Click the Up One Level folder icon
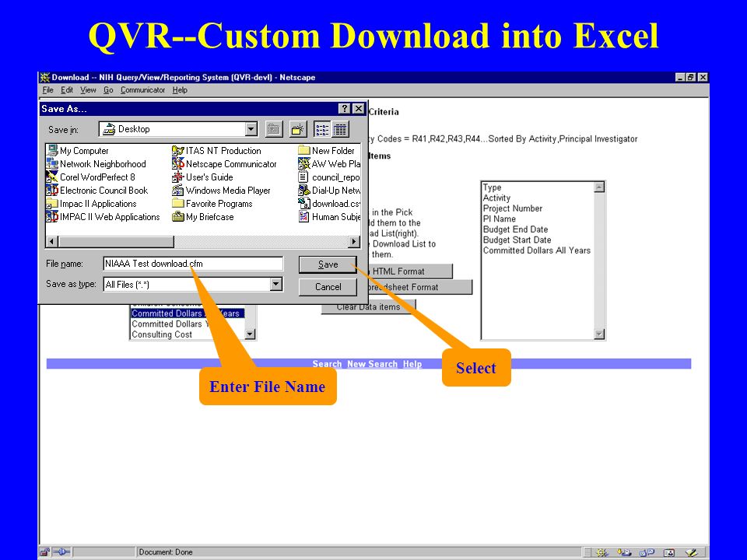Image resolution: width=747 pixels, height=560 pixels. [273, 129]
